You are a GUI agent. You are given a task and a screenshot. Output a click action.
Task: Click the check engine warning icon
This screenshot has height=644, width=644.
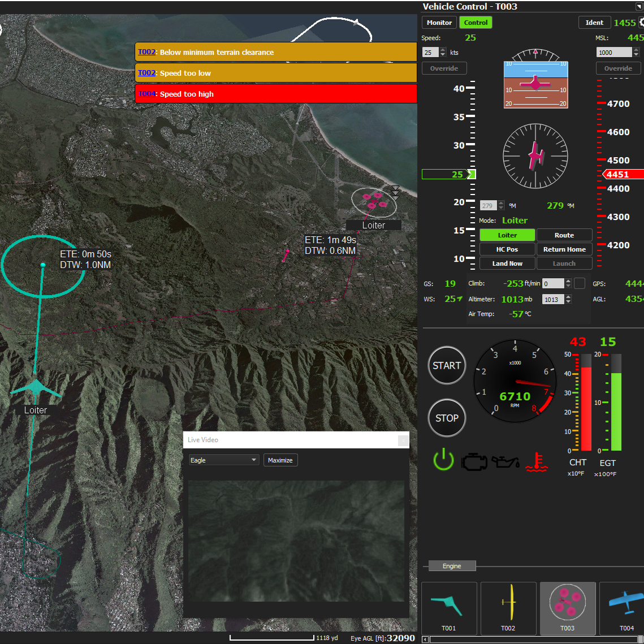[474, 462]
